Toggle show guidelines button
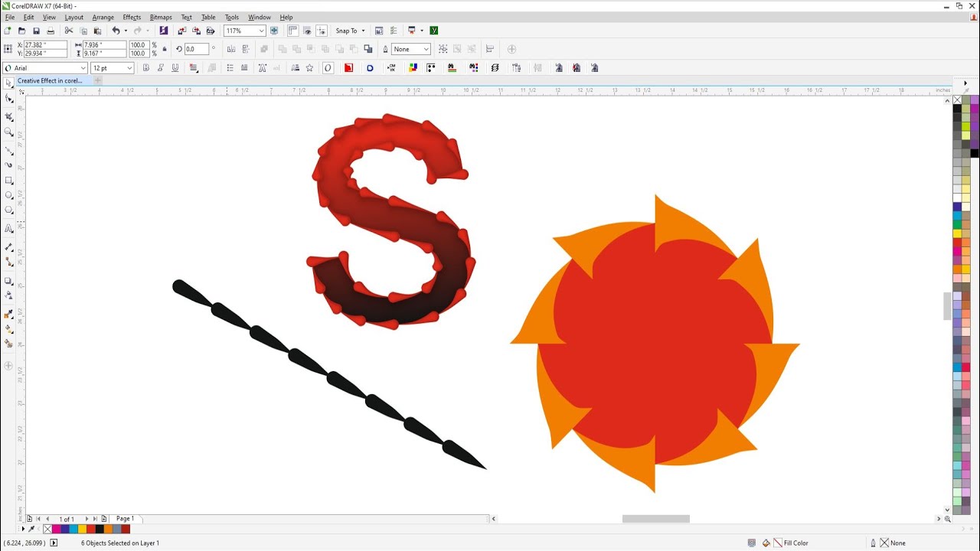The height and width of the screenshot is (551, 980). coord(322,31)
